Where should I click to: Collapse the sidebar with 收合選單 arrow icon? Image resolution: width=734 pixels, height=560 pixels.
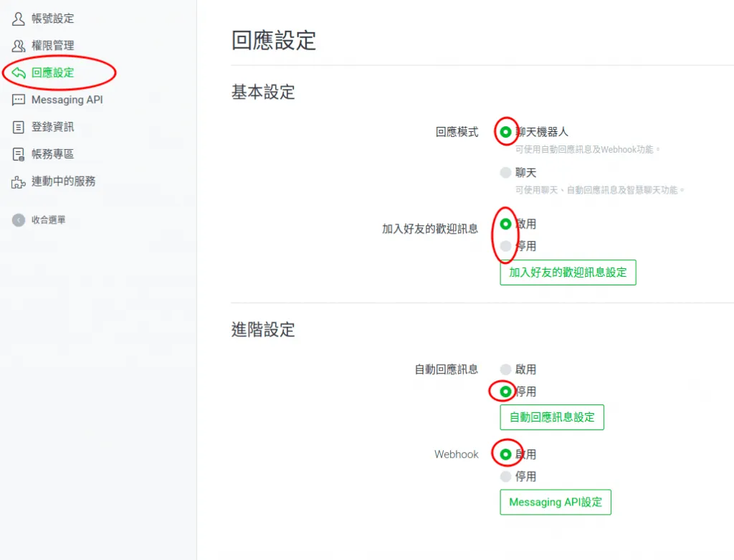point(19,220)
